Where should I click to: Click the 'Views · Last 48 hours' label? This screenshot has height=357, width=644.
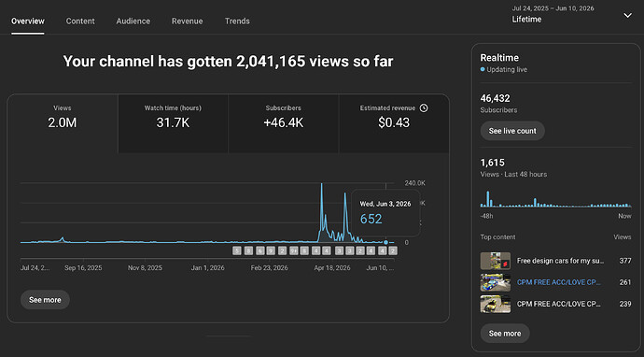point(513,175)
